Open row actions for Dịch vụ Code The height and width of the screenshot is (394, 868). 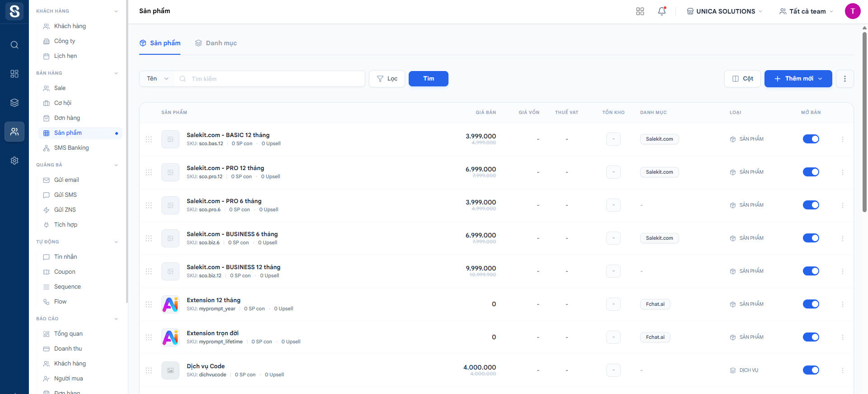843,370
